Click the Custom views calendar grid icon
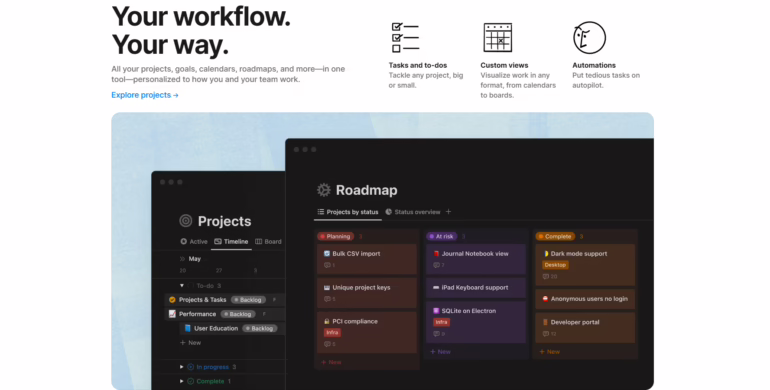 [x=497, y=37]
